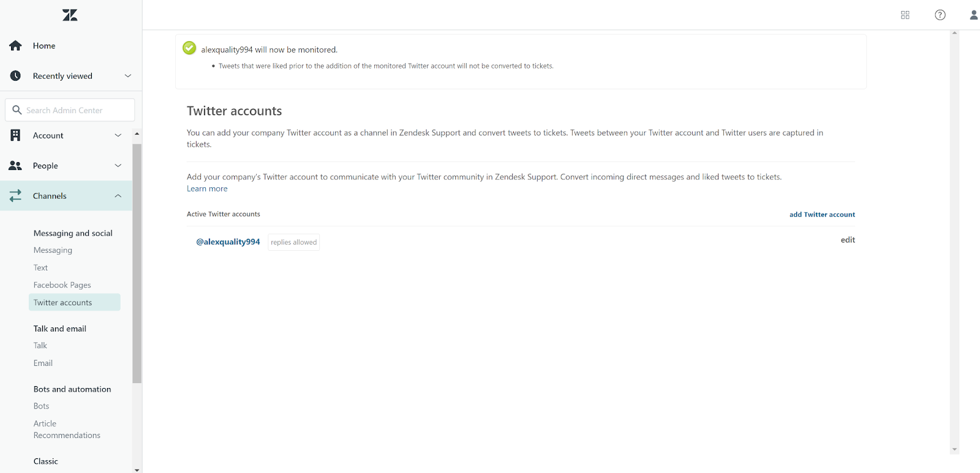Expand the Recently viewed chevron
Viewport: 980px width, 473px height.
coord(128,76)
